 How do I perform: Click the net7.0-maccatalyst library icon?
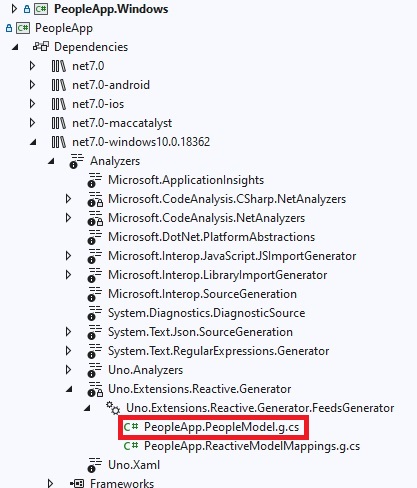(x=58, y=123)
